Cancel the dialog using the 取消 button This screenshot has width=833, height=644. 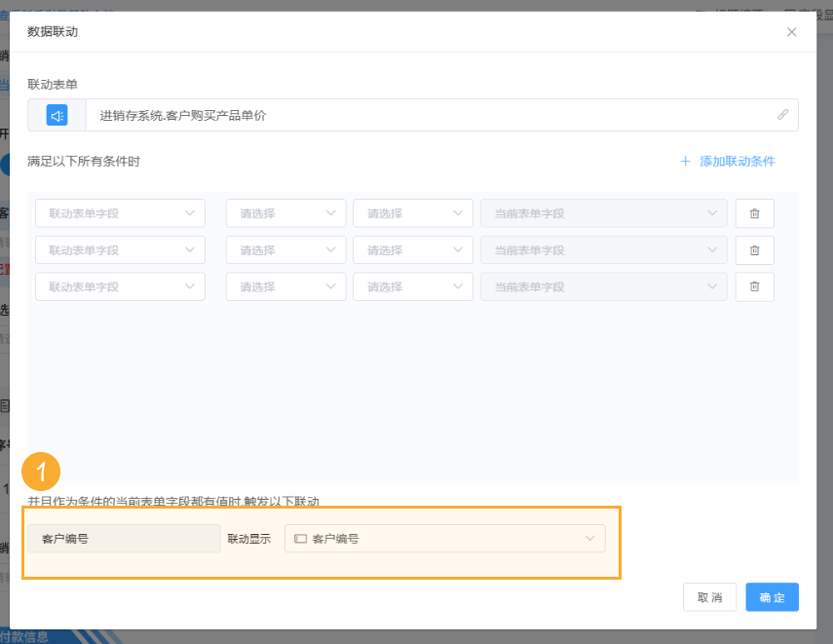pyautogui.click(x=709, y=596)
